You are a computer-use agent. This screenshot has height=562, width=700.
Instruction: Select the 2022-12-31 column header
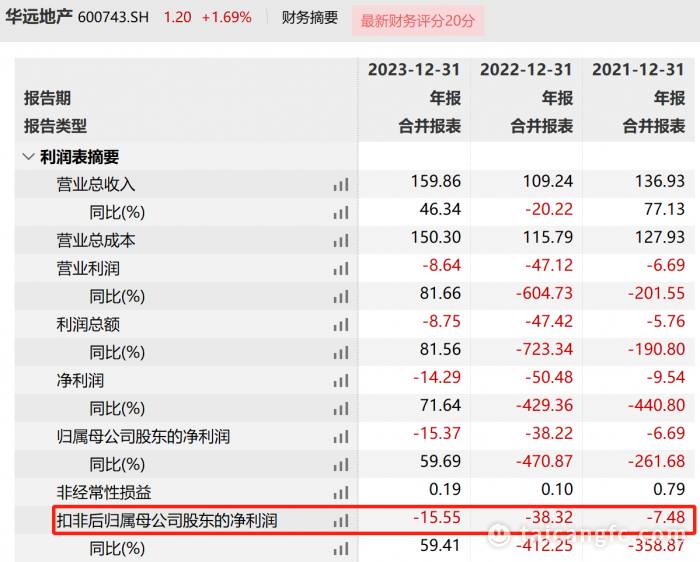[x=526, y=70]
